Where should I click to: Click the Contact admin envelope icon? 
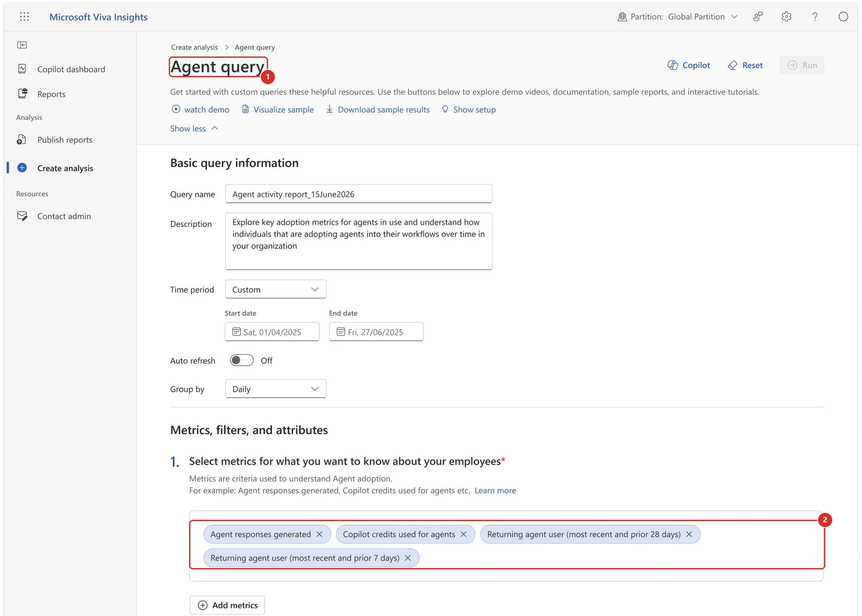[22, 216]
